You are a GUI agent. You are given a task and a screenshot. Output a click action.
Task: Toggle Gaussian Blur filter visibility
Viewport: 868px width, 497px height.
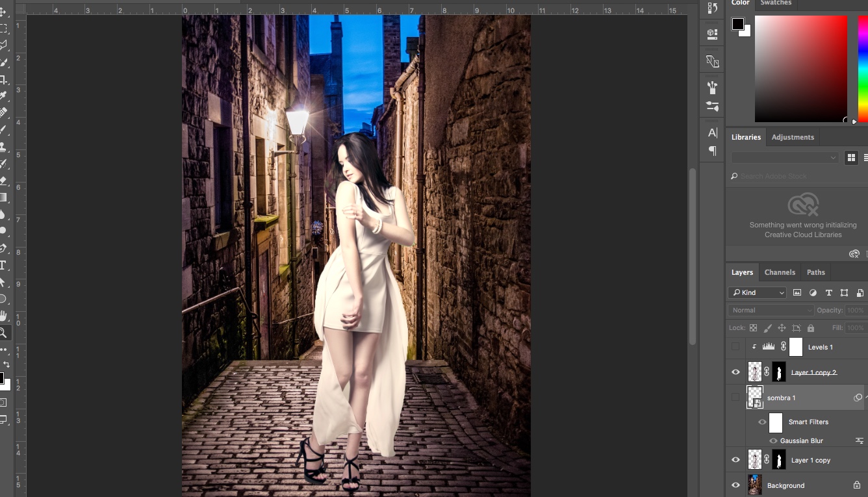773,440
